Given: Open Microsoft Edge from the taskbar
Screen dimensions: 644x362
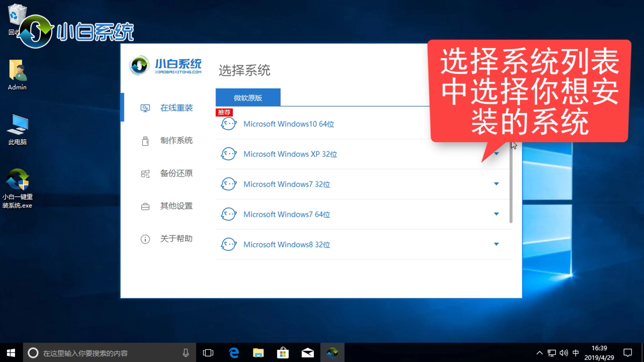Looking at the screenshot, I should coord(234,353).
